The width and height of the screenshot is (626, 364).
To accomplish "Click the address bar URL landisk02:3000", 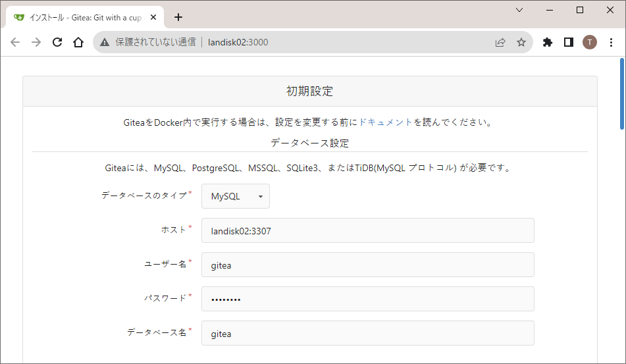I will point(238,42).
